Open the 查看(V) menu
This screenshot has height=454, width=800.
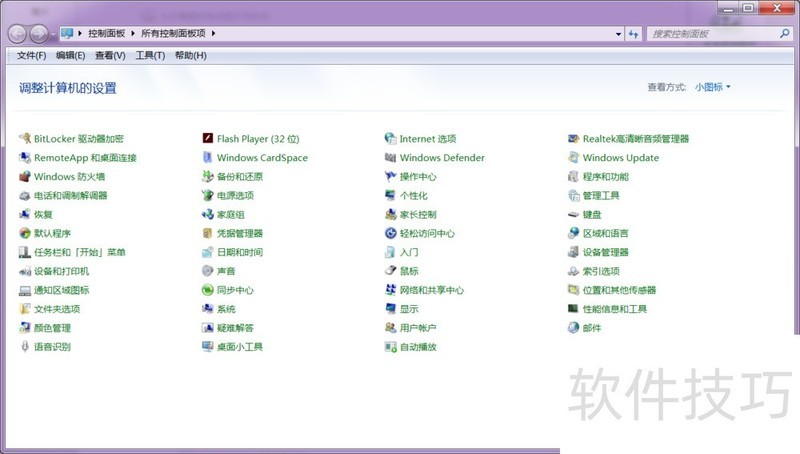[110, 55]
